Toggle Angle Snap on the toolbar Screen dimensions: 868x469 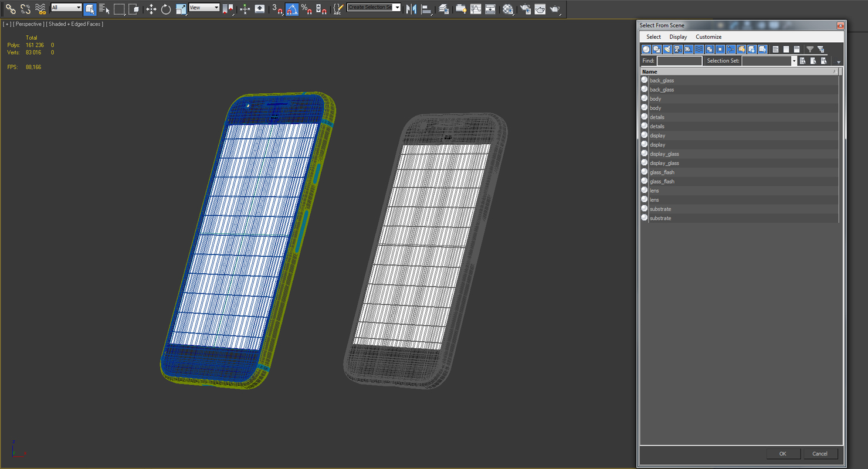coord(292,9)
